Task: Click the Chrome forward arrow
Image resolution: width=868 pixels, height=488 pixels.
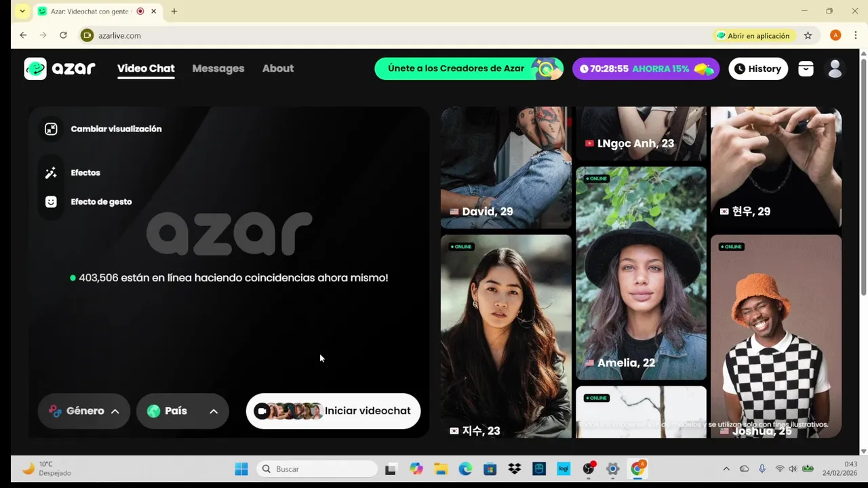Action: [x=43, y=35]
